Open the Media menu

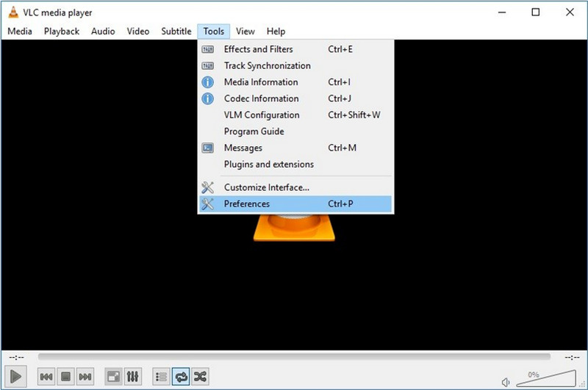coord(19,31)
